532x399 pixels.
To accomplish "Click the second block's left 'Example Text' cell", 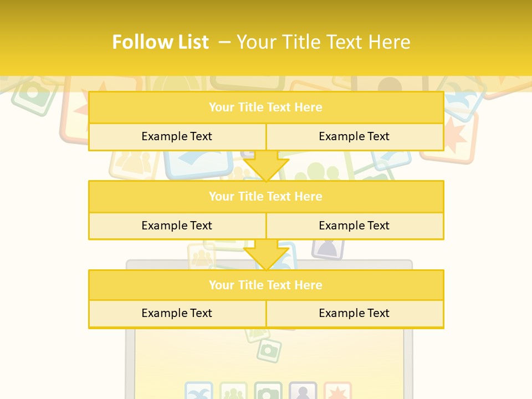I will 177,226.
